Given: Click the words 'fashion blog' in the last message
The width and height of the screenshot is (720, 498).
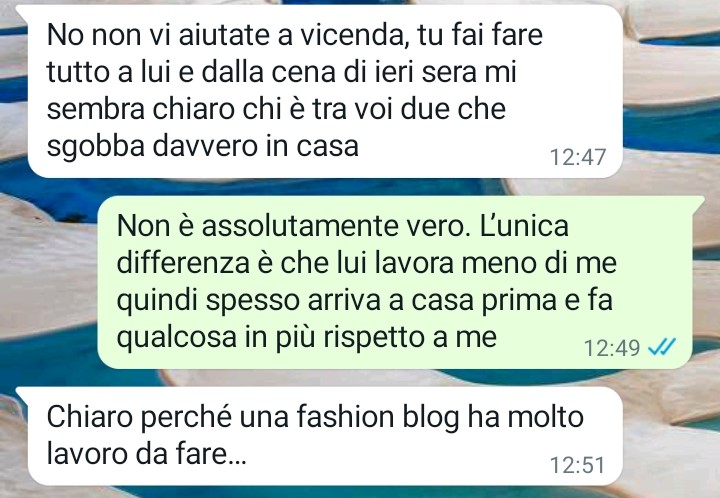Looking at the screenshot, I should [377, 417].
